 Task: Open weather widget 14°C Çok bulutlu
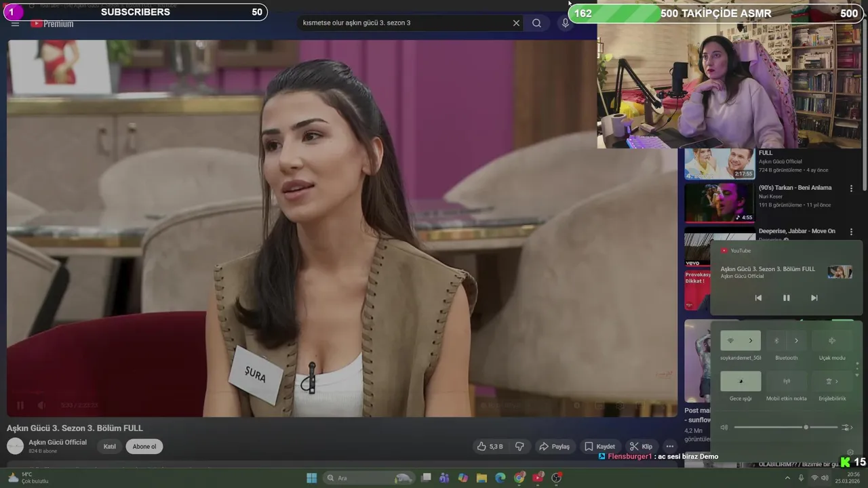(27, 478)
